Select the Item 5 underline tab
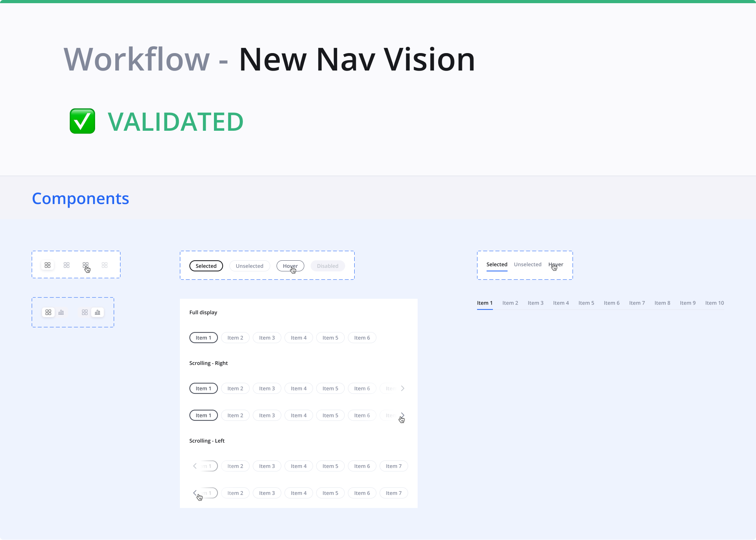Viewport: 756px width, 540px height. (x=586, y=303)
